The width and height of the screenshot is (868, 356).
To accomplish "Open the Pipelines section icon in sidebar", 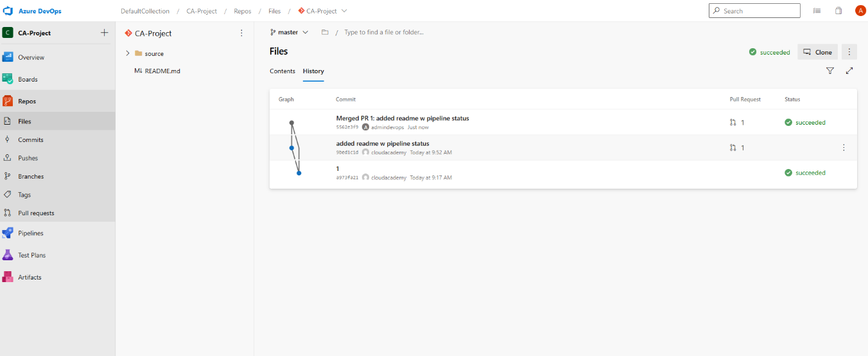I will click(x=8, y=233).
